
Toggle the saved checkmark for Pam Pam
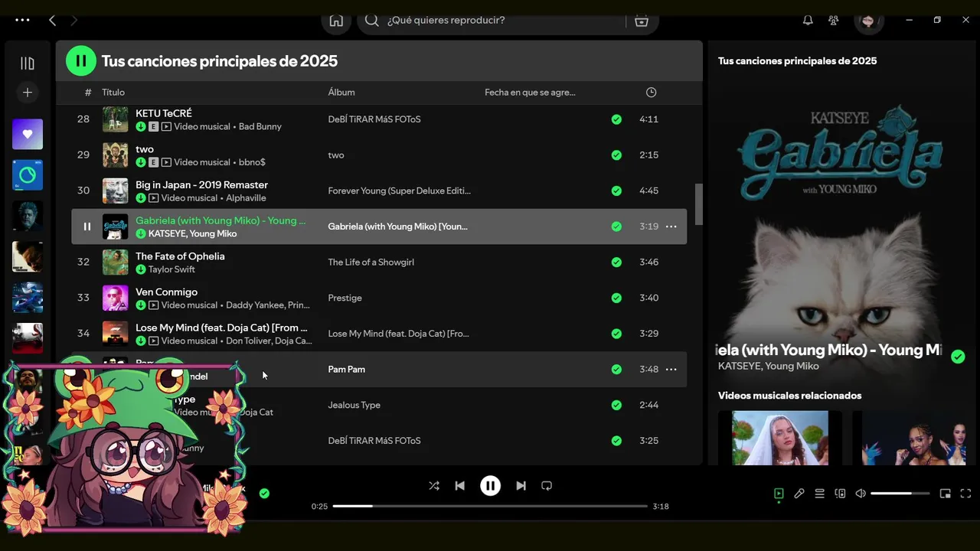point(616,370)
